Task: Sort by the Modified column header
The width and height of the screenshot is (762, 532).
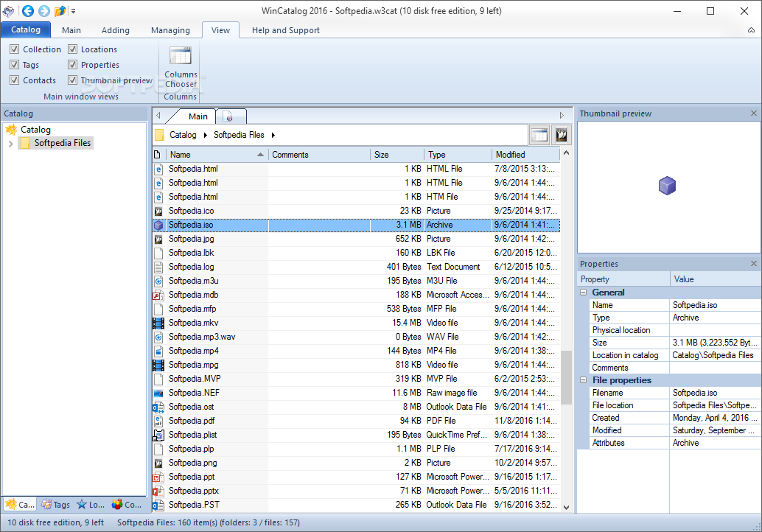Action: pos(526,155)
